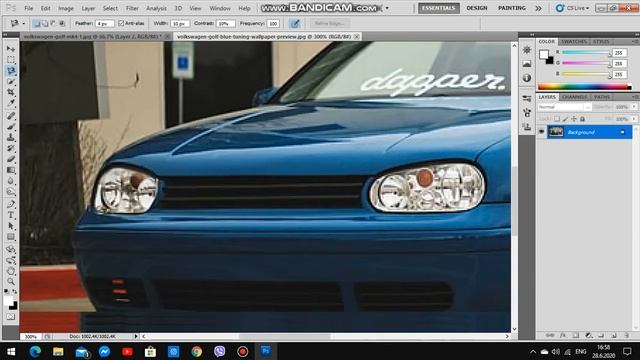Open the layer Fill dropdown arrow
640x360 pixels.
(x=634, y=119)
